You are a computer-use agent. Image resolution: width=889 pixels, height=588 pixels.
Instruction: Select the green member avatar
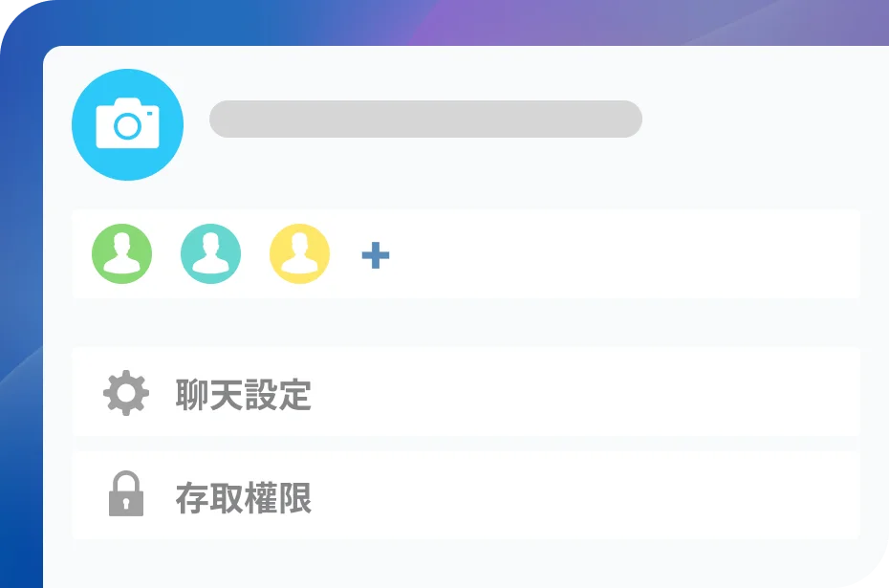point(122,253)
